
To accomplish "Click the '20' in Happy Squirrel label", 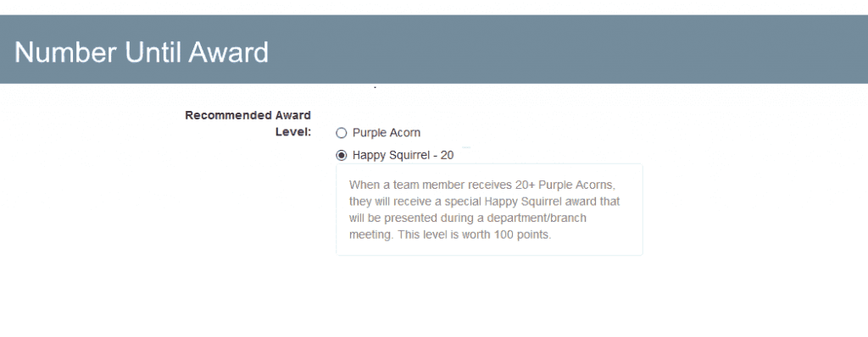I will coord(448,156).
